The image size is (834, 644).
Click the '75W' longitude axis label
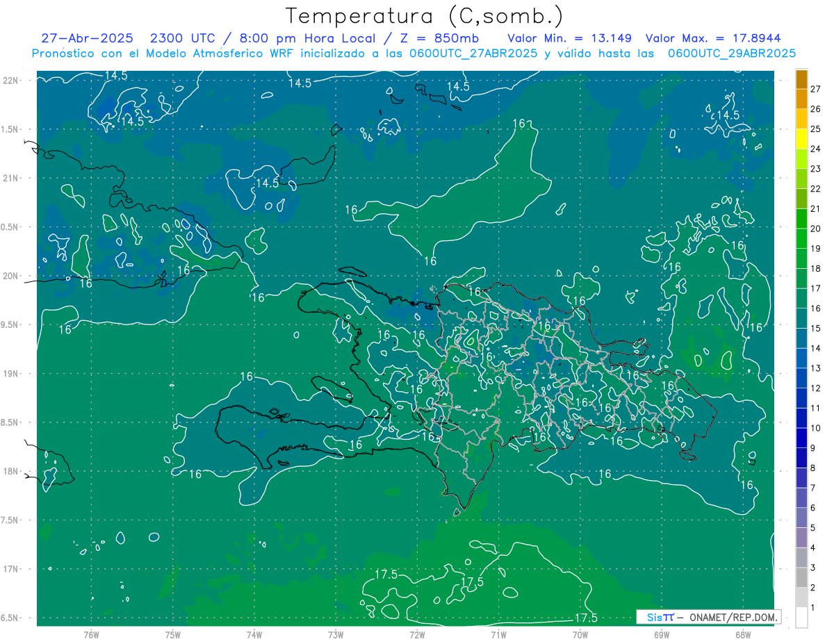173,635
